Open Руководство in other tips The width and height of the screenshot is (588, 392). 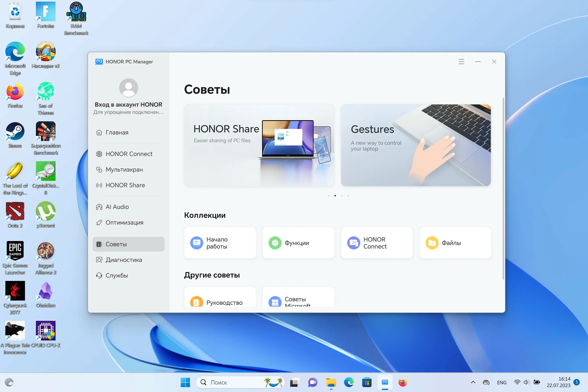[x=219, y=302]
